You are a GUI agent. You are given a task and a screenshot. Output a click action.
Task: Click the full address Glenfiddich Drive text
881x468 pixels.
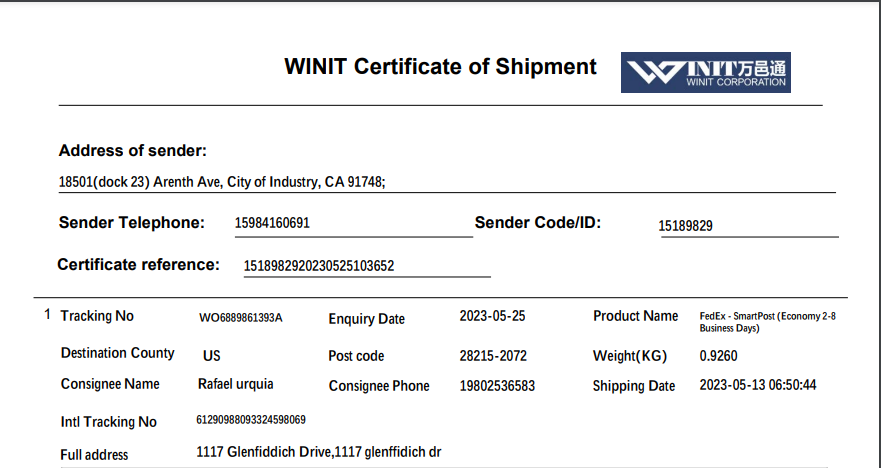click(x=319, y=452)
